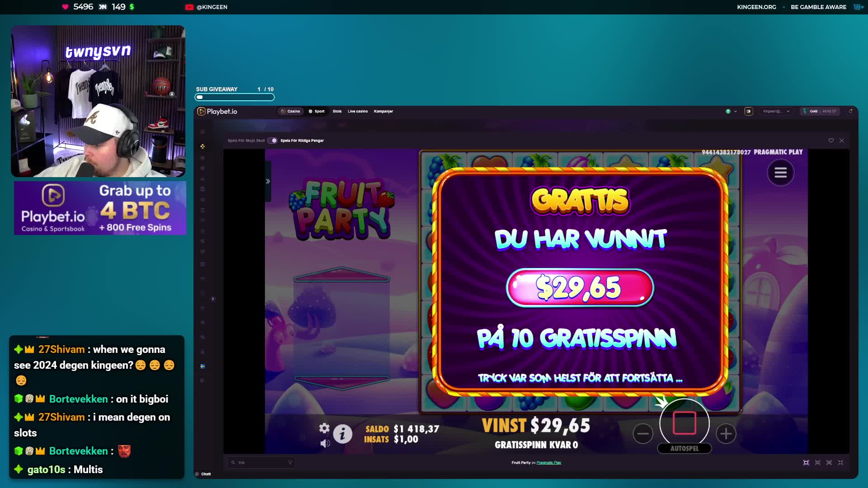Click the prize popup to continue

click(580, 281)
